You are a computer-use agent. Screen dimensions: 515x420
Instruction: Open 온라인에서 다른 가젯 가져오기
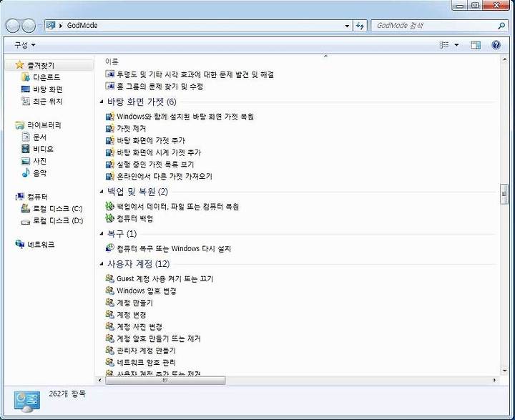(x=165, y=177)
